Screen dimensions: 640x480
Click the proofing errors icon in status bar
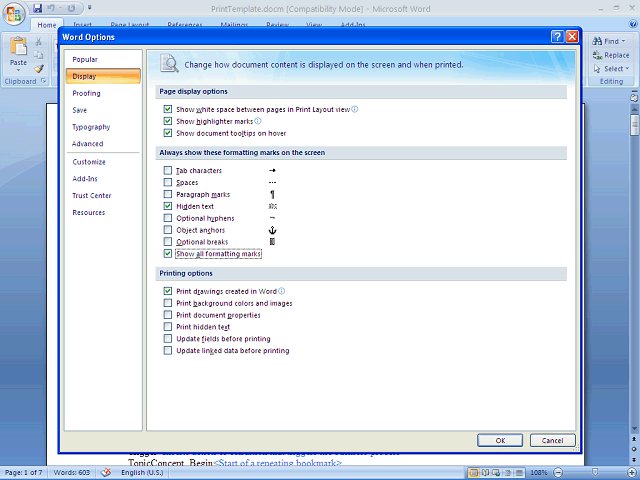click(x=106, y=472)
